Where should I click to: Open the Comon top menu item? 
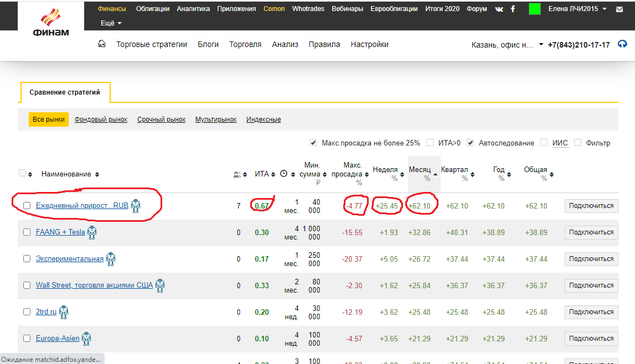coord(274,9)
